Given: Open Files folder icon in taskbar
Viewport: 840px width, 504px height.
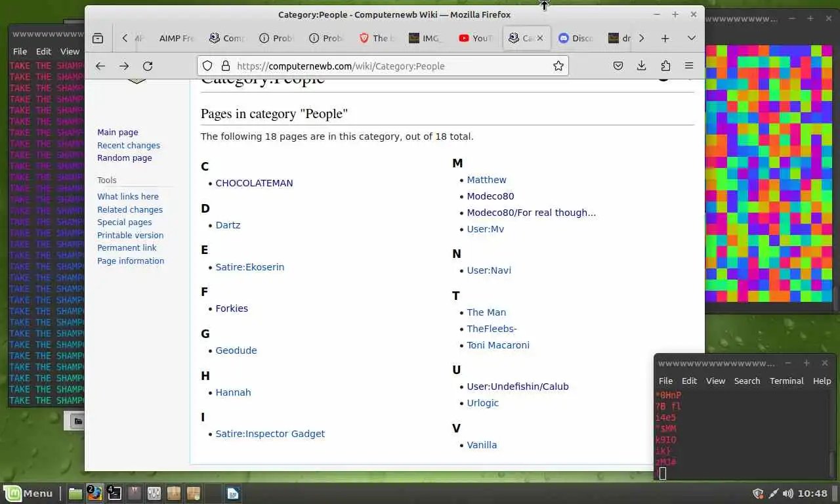Looking at the screenshot, I should tap(75, 493).
